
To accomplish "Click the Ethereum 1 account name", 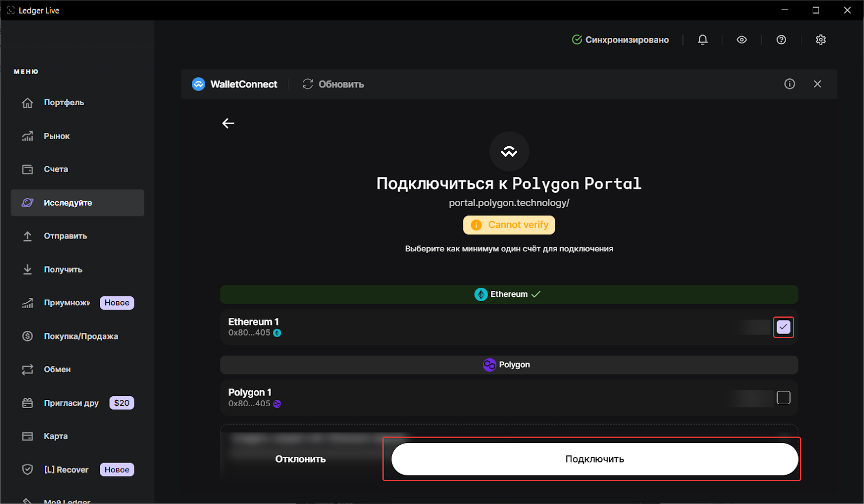I will coord(254,322).
